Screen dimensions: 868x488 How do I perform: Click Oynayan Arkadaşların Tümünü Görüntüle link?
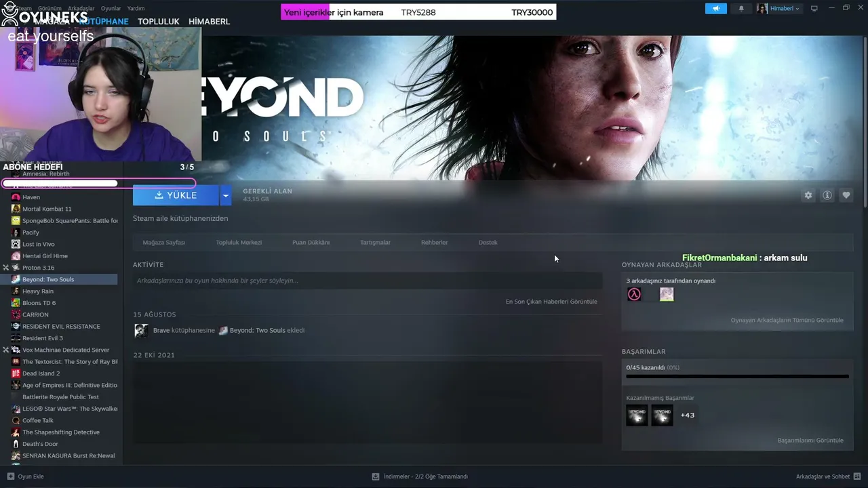(x=787, y=320)
